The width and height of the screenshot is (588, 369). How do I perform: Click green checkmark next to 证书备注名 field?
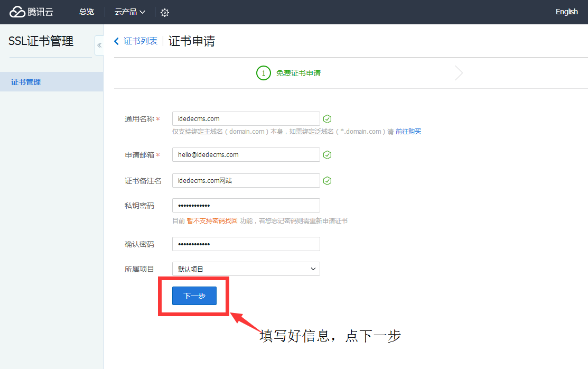click(x=328, y=181)
